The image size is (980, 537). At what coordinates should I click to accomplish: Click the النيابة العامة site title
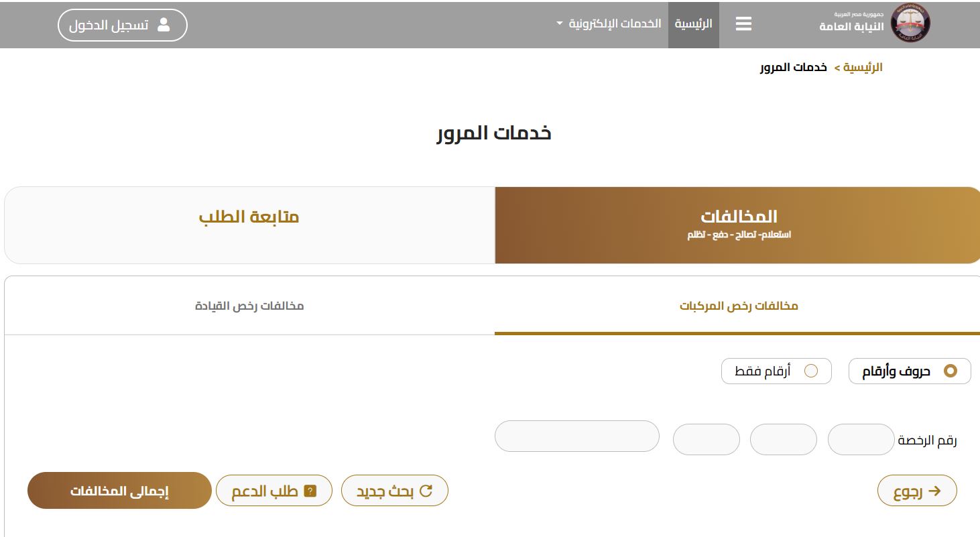pyautogui.click(x=851, y=27)
